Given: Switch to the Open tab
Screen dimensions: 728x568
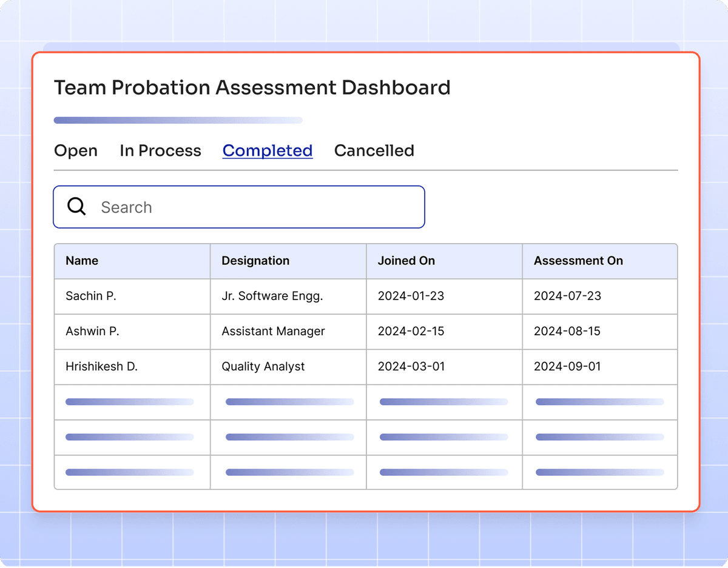Looking at the screenshot, I should [x=76, y=151].
